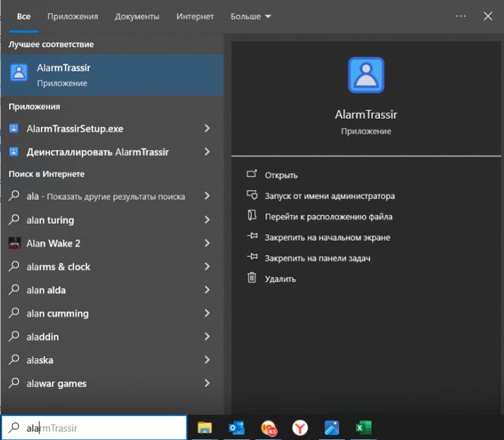Click the file location folder icon
This screenshot has height=440, width=504.
252,215
